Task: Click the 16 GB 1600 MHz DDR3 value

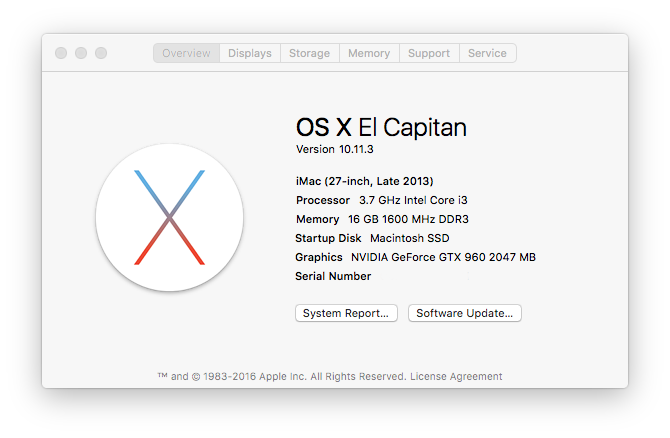Action: (408, 219)
